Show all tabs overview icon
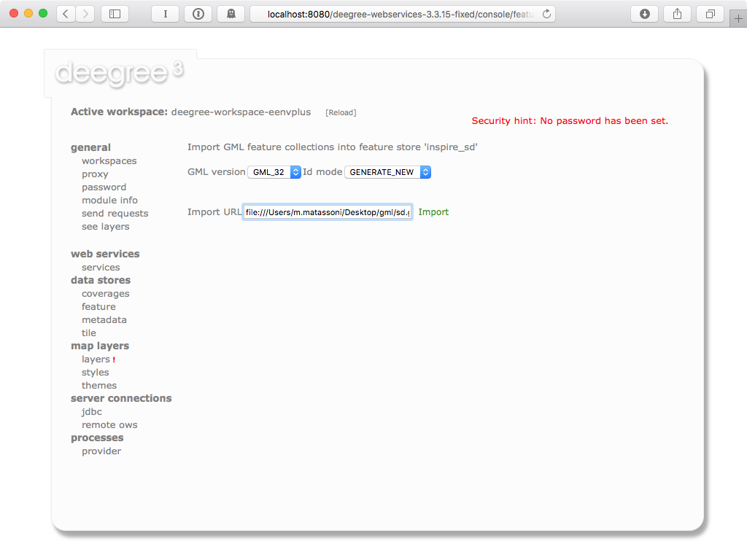Image resolution: width=747 pixels, height=560 pixels. (x=710, y=14)
